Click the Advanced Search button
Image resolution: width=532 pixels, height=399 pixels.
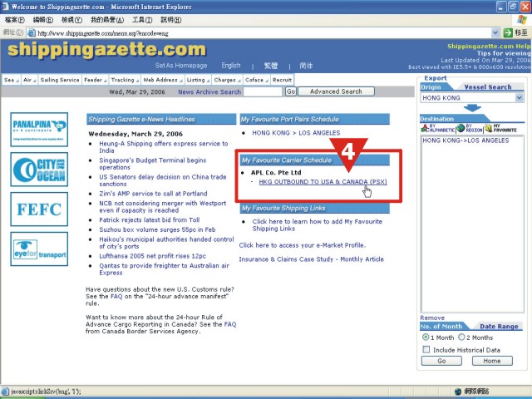(336, 91)
